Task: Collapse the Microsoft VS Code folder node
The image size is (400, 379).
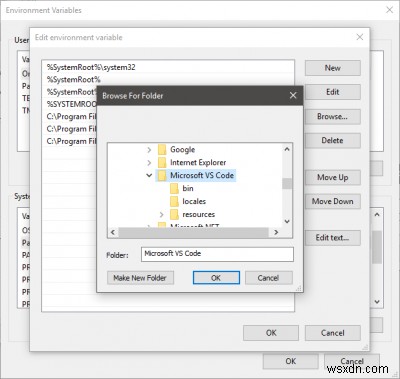Action: click(149, 175)
